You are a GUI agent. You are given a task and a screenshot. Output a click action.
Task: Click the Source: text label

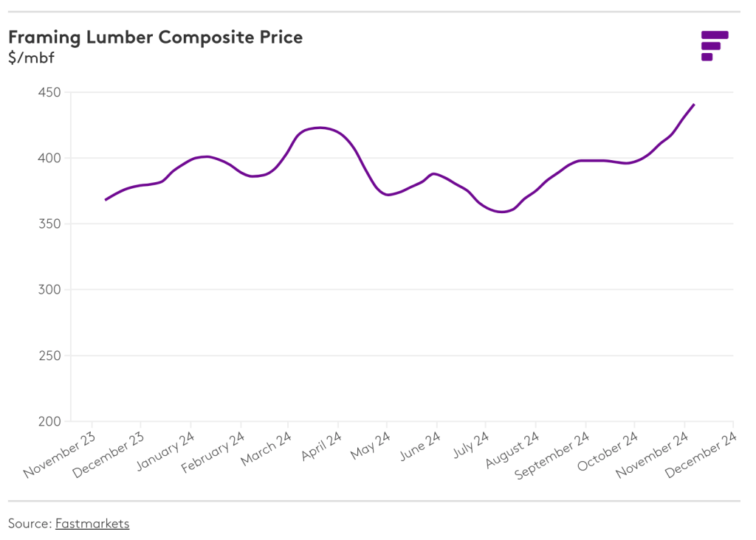click(30, 524)
